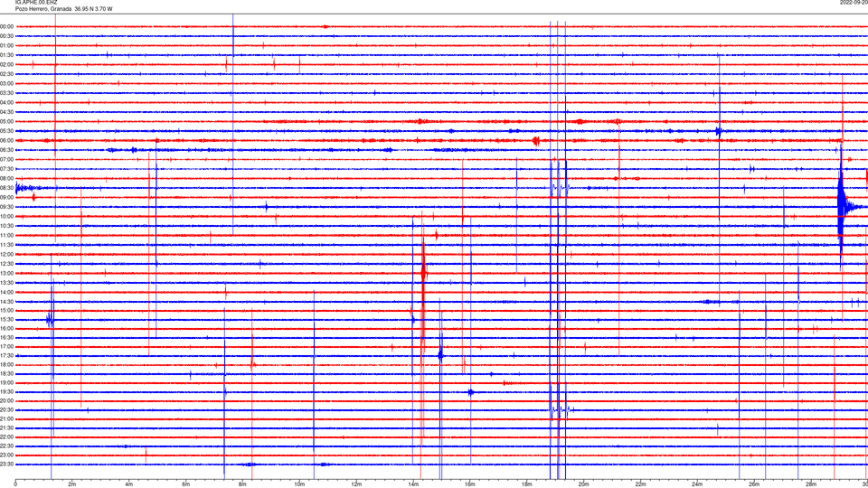Select the 06:00 trace time label
The image size is (868, 488).
[6, 141]
